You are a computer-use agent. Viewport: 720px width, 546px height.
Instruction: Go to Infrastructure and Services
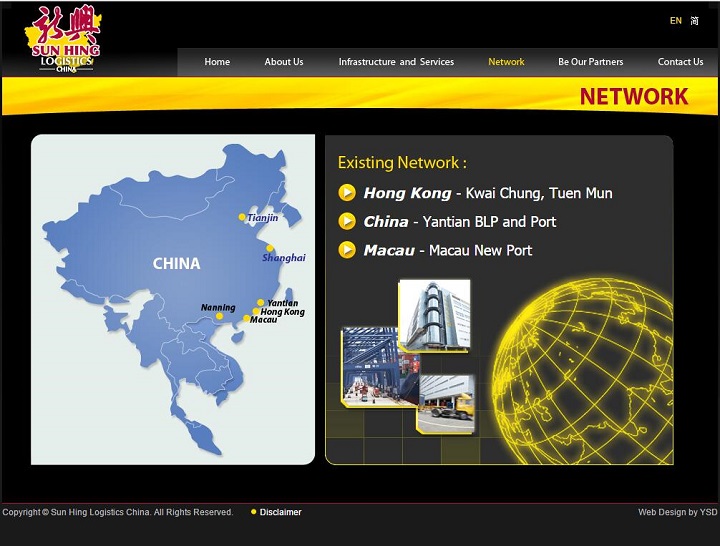[396, 62]
